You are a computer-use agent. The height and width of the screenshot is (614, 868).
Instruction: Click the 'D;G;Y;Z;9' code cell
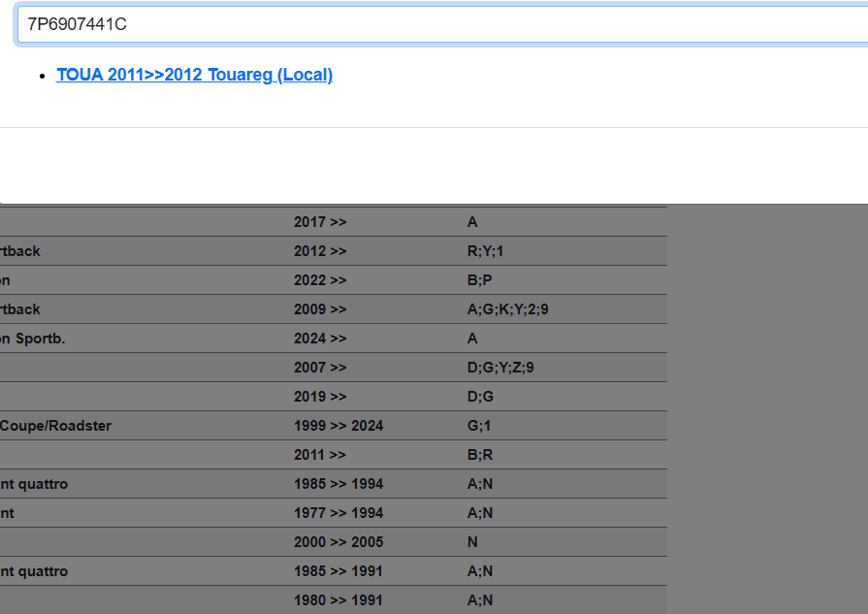500,368
